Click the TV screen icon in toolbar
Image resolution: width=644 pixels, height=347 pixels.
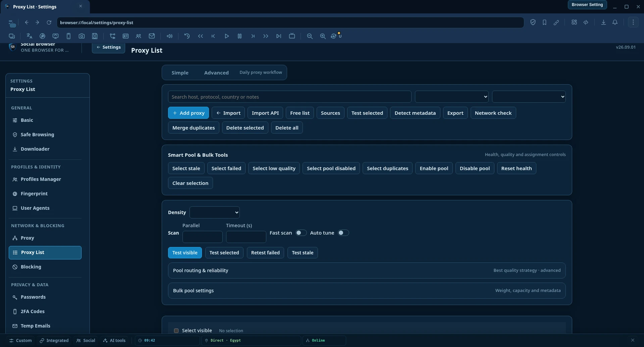pyautogui.click(x=292, y=36)
